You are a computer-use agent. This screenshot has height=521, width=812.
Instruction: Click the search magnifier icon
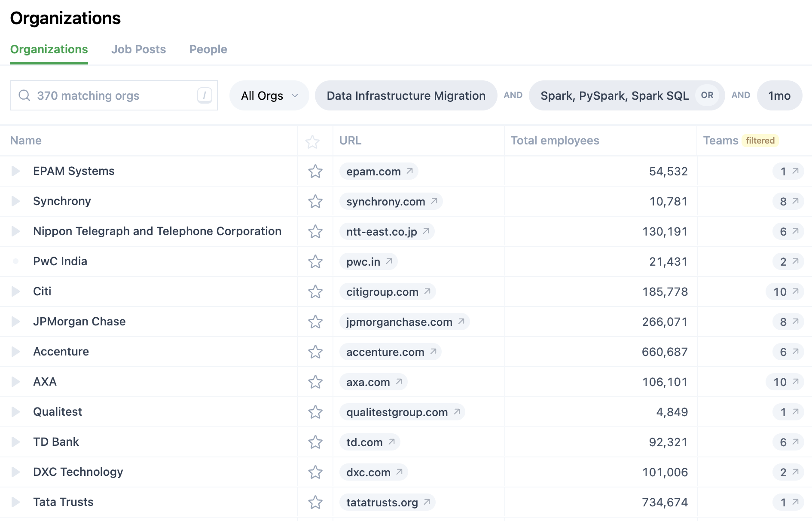(24, 95)
